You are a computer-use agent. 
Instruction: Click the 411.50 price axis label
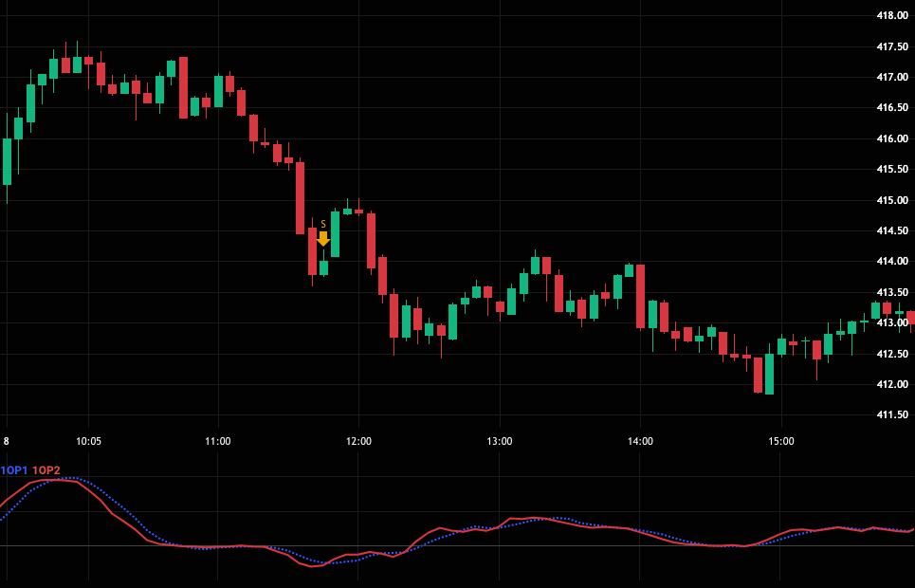pos(891,415)
